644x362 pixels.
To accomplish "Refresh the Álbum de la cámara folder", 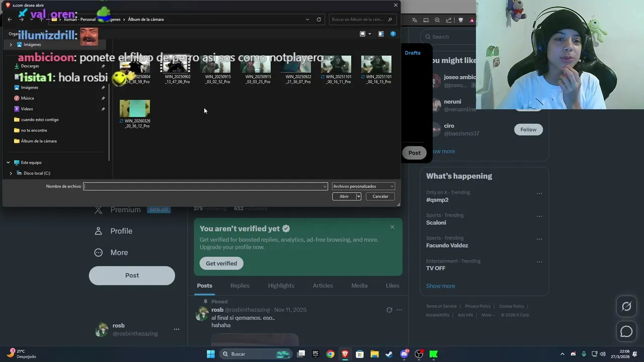I will click(319, 19).
